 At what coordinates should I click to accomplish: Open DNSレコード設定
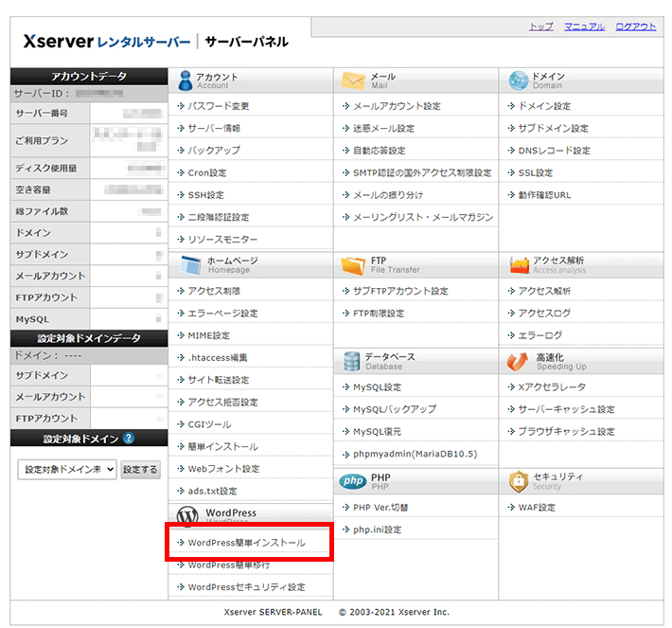pos(554,151)
